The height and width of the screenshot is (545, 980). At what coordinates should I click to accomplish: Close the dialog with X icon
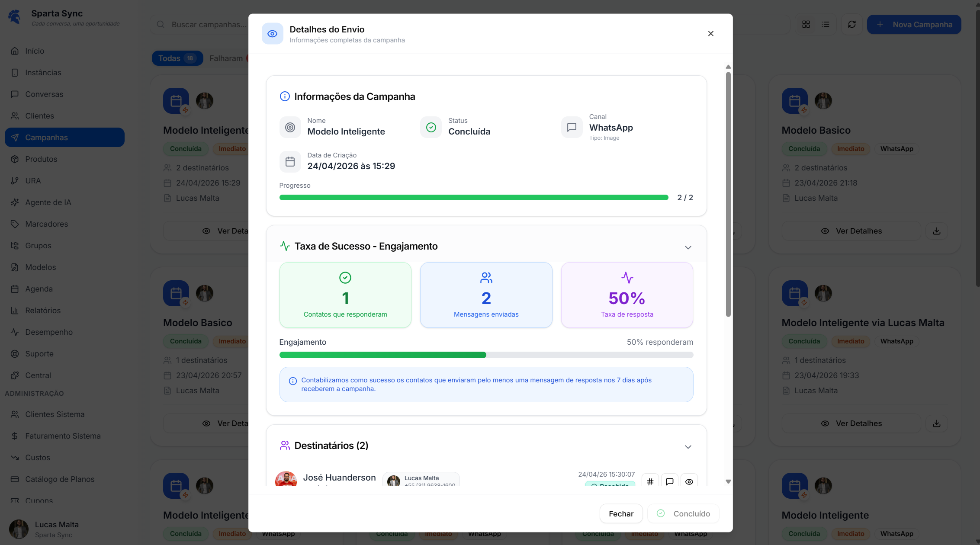tap(710, 34)
